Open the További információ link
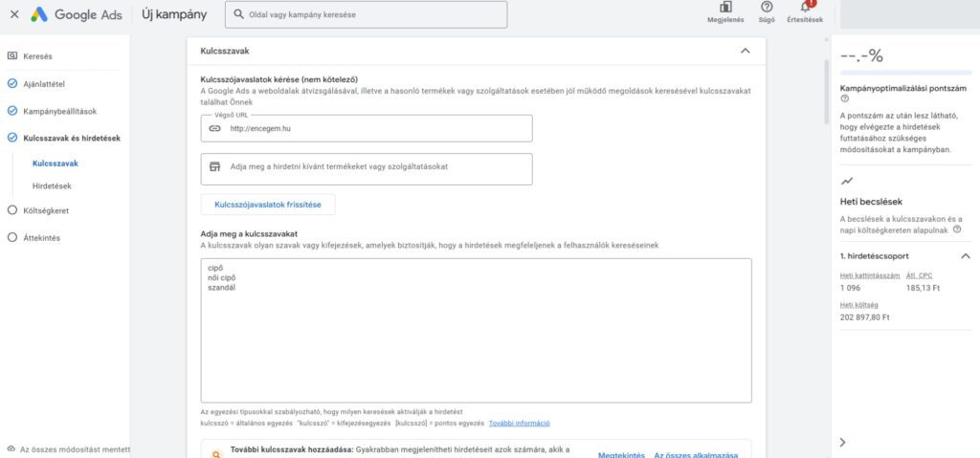980x458 pixels. coord(519,423)
